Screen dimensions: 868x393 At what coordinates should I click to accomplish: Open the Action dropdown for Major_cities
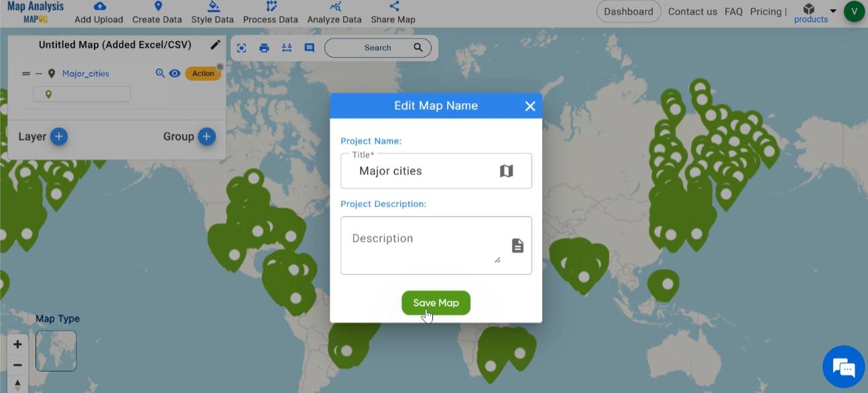pos(202,73)
